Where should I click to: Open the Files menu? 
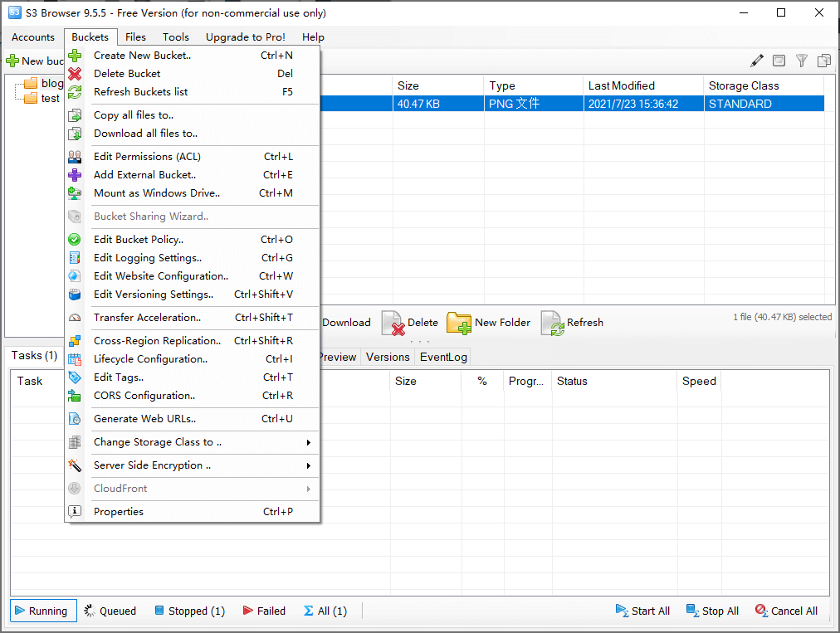click(x=135, y=37)
